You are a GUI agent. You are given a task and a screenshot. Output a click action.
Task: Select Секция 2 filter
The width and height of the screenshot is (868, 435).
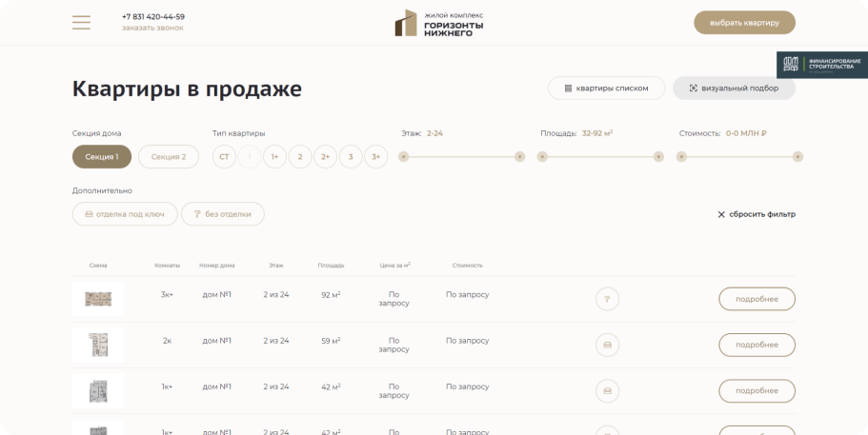click(169, 156)
